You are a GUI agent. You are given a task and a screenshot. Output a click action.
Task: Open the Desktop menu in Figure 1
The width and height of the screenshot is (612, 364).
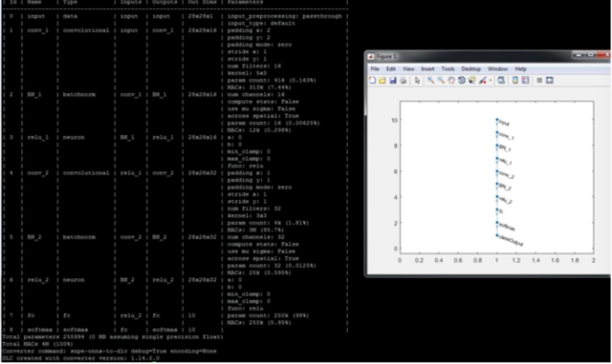471,68
